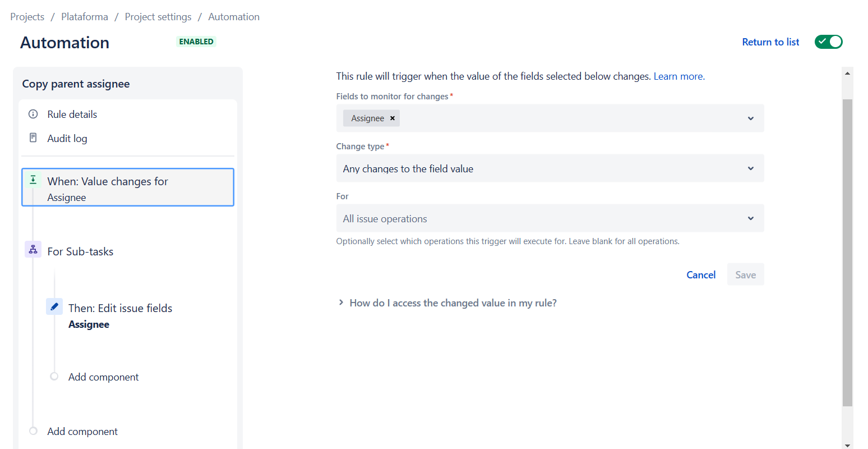
Task: Open the Fields to monitor dropdown arrow
Action: coord(751,118)
